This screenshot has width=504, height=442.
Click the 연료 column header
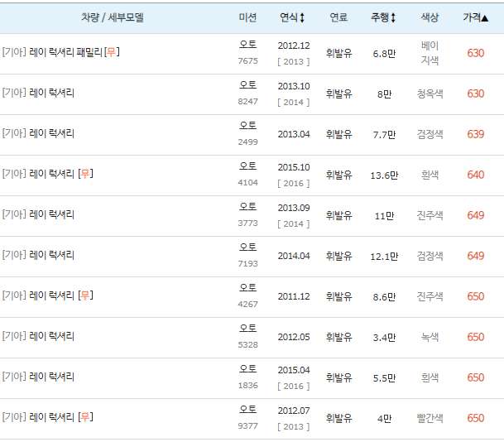pos(338,17)
